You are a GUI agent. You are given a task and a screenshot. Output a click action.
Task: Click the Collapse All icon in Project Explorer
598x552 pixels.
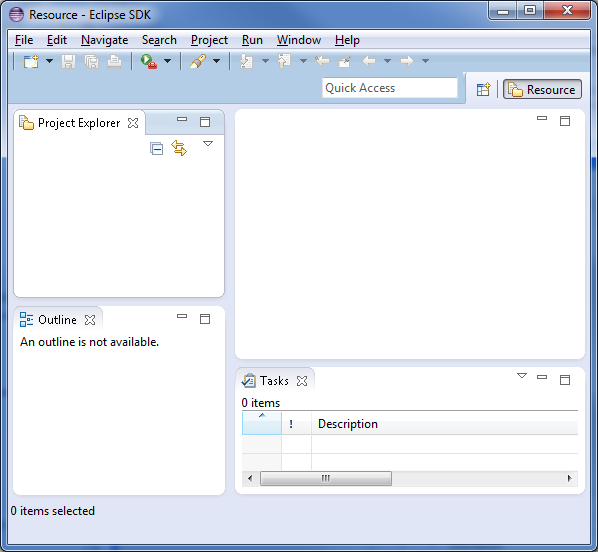[157, 148]
